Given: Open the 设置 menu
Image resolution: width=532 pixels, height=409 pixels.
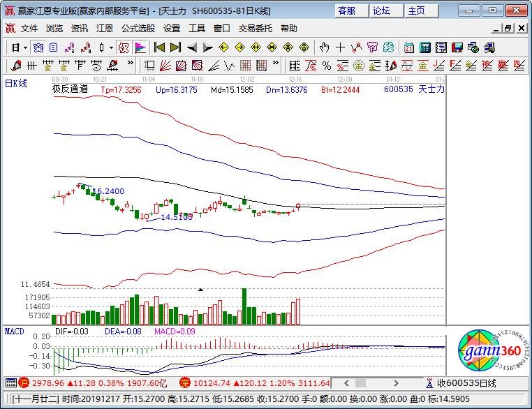Looking at the screenshot, I should pyautogui.click(x=172, y=29).
